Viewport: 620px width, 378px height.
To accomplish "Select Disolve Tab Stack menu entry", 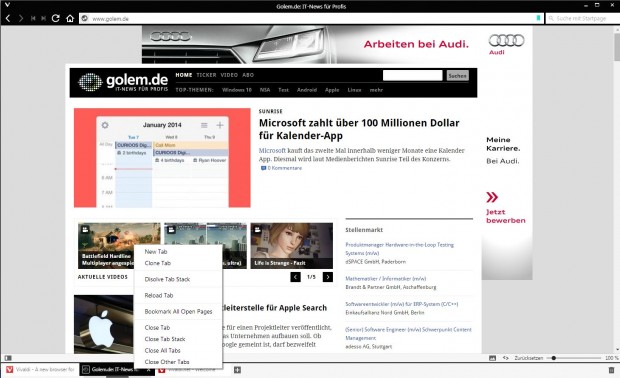I will coord(167,279).
